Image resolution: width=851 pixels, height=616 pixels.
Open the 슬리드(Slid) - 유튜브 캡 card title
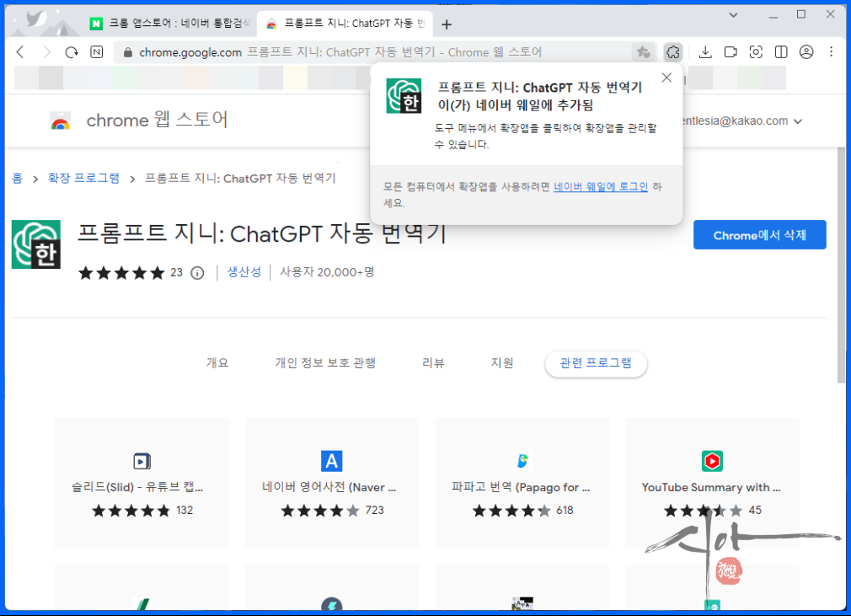pyautogui.click(x=137, y=487)
